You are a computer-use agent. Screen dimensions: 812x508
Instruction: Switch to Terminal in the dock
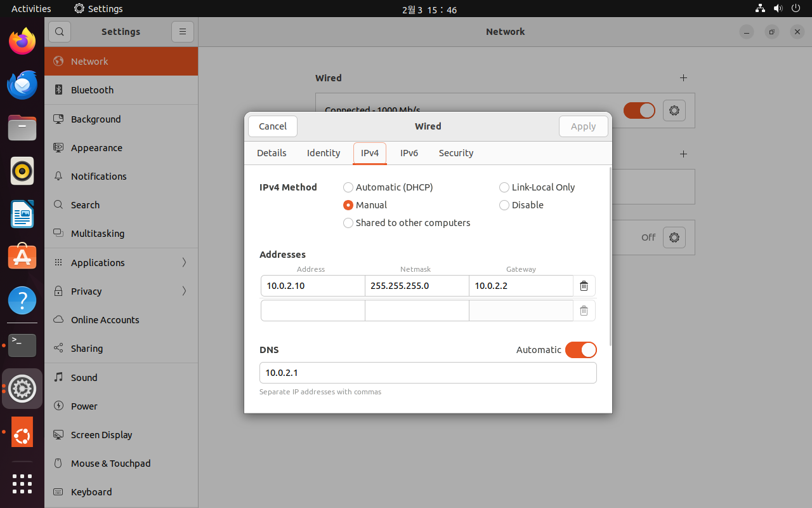click(x=22, y=345)
